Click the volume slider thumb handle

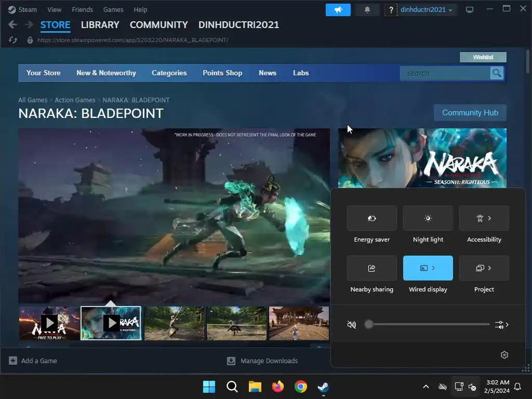(x=369, y=324)
